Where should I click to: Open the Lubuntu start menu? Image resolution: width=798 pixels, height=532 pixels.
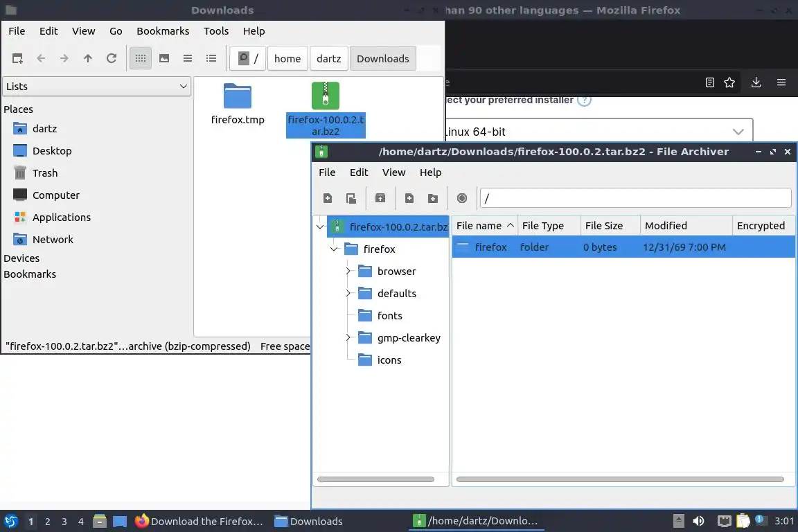pyautogui.click(x=10, y=522)
